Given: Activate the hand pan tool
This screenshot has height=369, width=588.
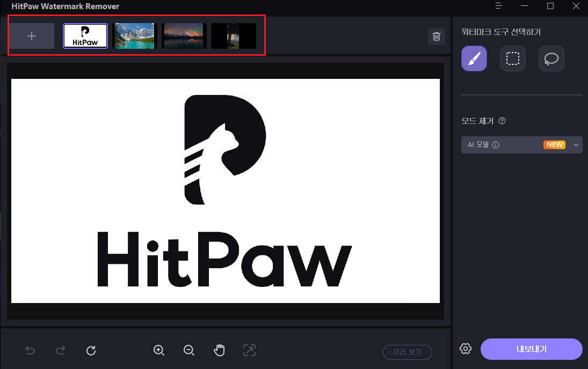Looking at the screenshot, I should [219, 351].
